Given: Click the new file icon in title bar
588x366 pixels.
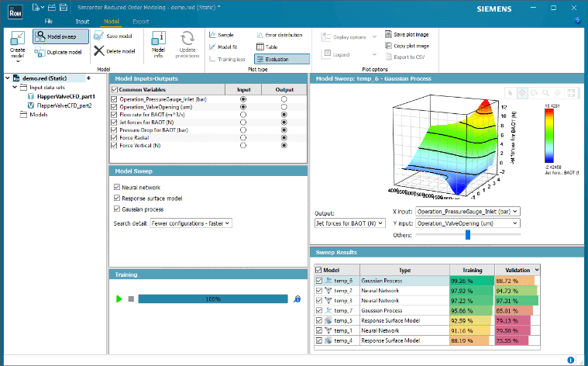Looking at the screenshot, I should click(36, 7).
